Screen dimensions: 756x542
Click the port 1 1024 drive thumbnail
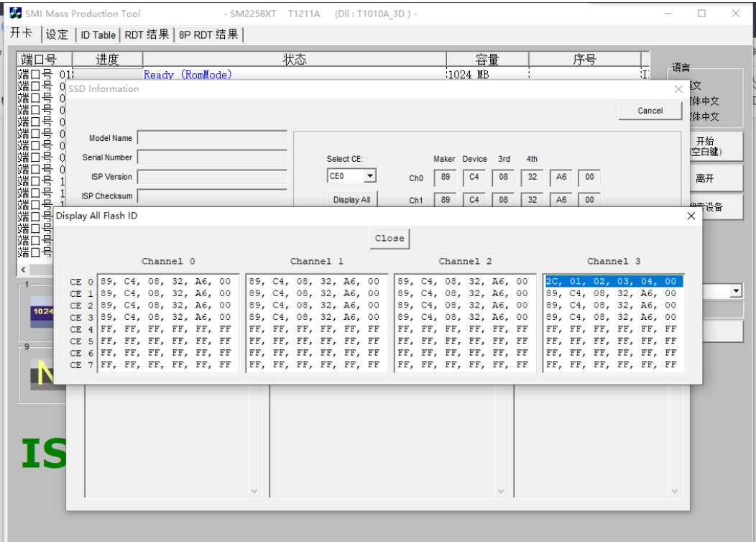[x=42, y=312]
